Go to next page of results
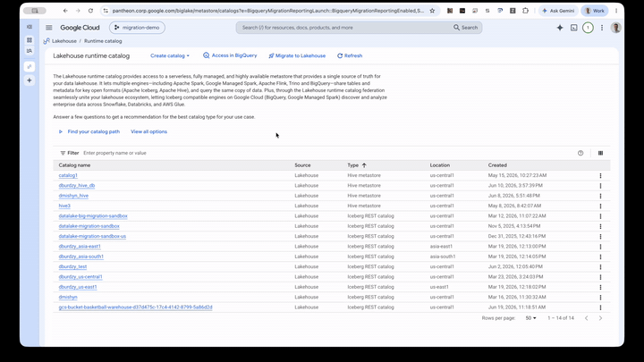 coord(600,318)
